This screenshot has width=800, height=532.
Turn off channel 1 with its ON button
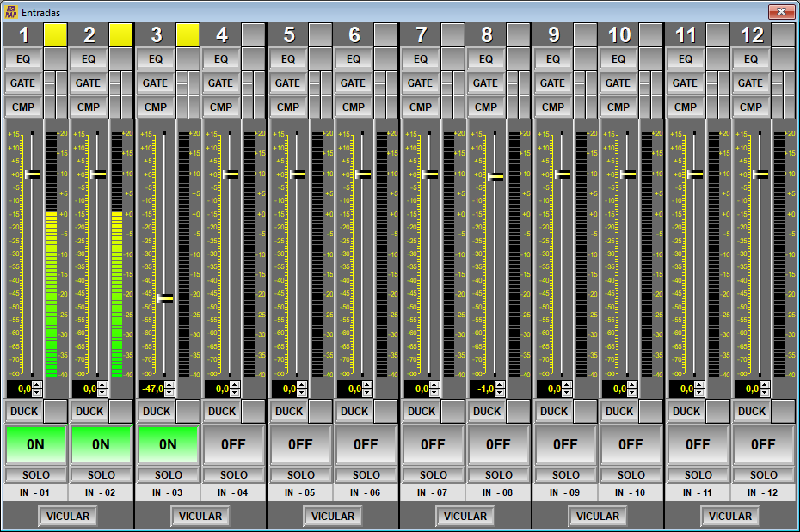[35, 444]
